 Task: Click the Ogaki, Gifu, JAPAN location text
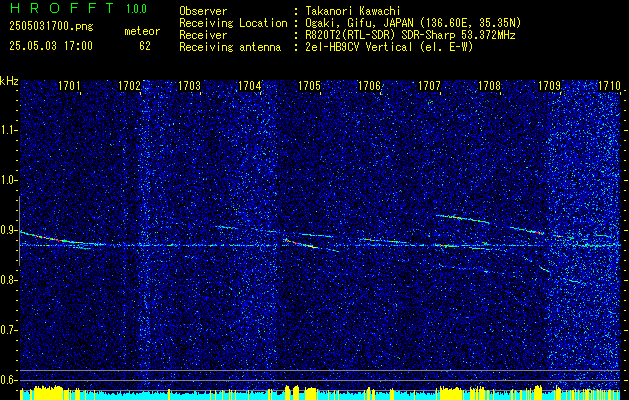pyautogui.click(x=413, y=23)
